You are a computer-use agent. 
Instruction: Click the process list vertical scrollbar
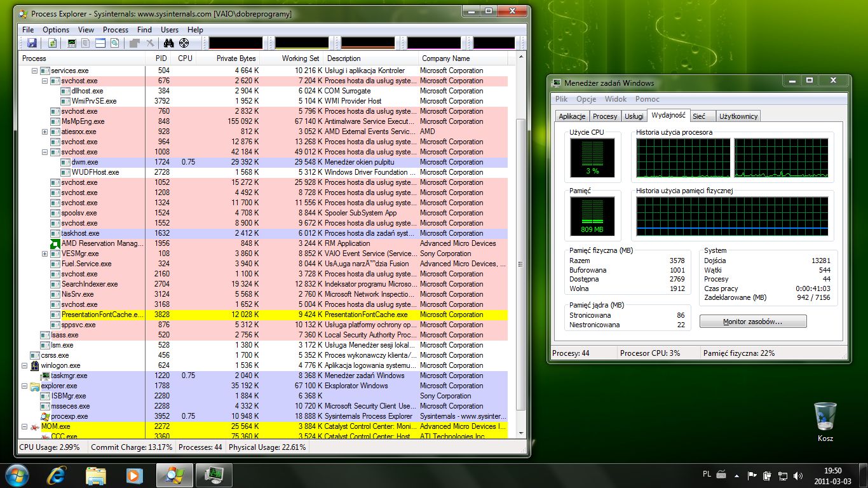point(522,254)
